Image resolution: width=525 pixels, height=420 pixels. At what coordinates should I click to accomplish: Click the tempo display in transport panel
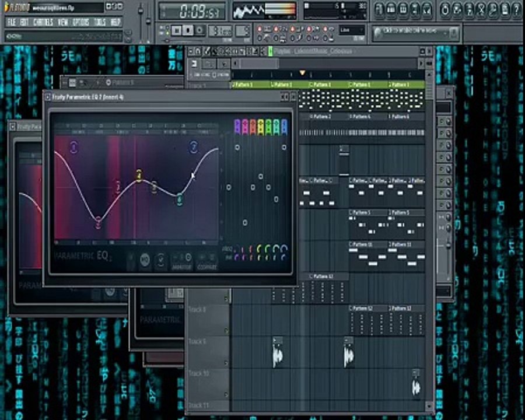click(x=220, y=31)
